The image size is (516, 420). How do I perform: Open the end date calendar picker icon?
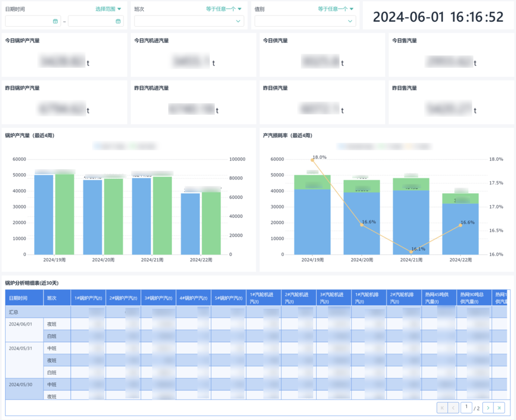(x=118, y=21)
